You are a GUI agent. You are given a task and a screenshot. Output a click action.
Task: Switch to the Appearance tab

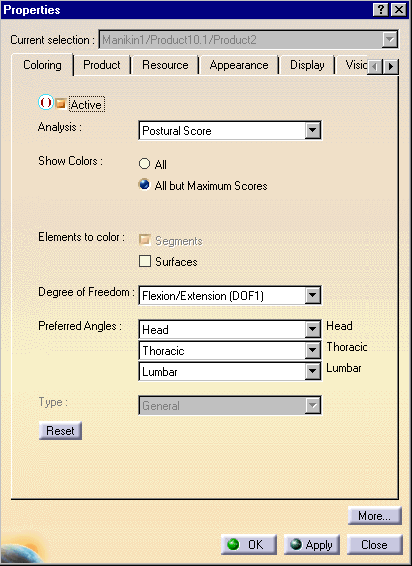tap(239, 65)
